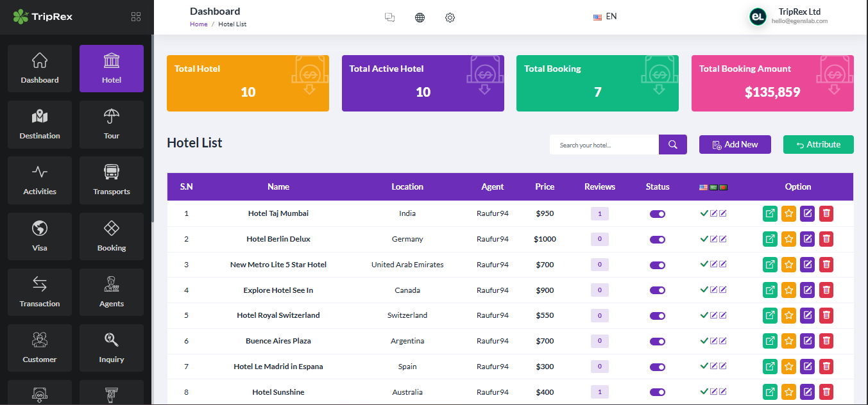Toggle status for Hotel Royal Switzerland
868x405 pixels.
[x=658, y=316]
